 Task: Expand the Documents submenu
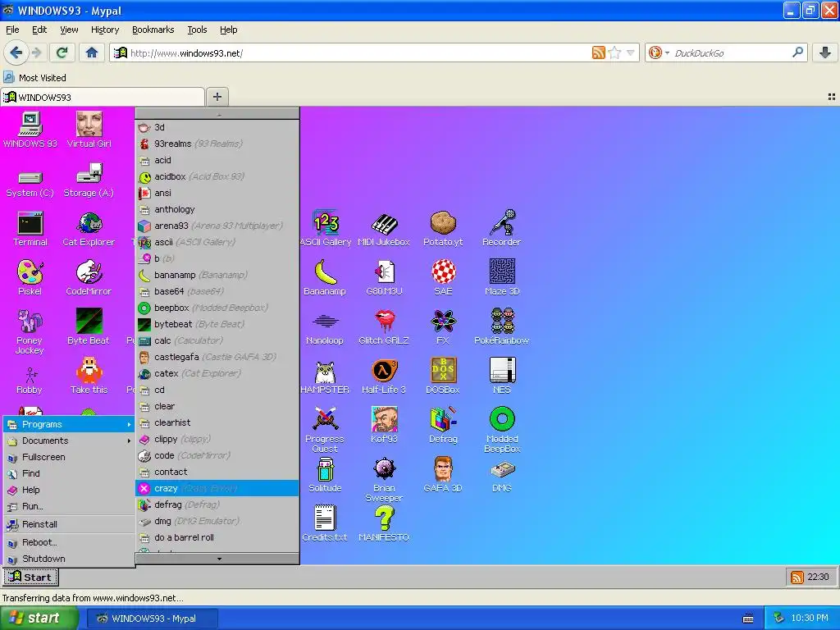(x=69, y=441)
